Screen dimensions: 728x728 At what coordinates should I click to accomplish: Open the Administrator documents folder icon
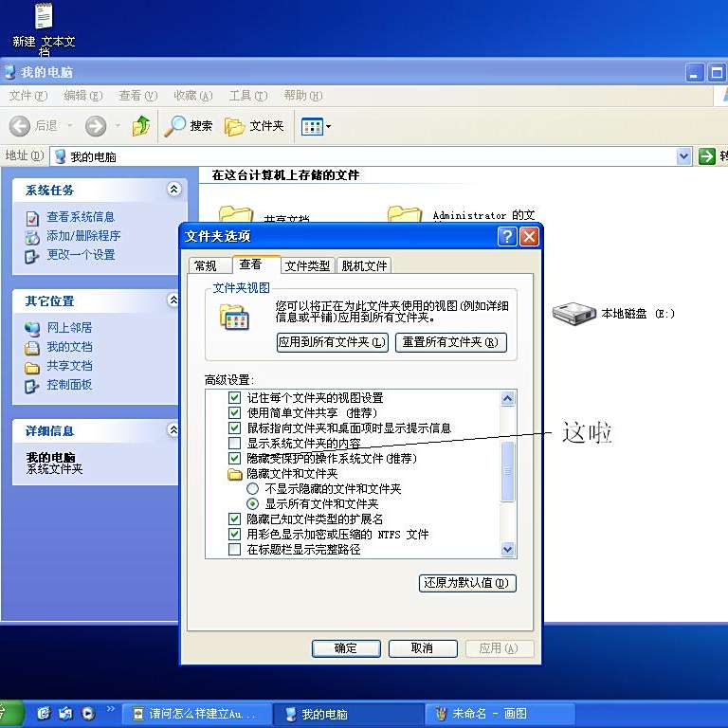click(x=405, y=214)
